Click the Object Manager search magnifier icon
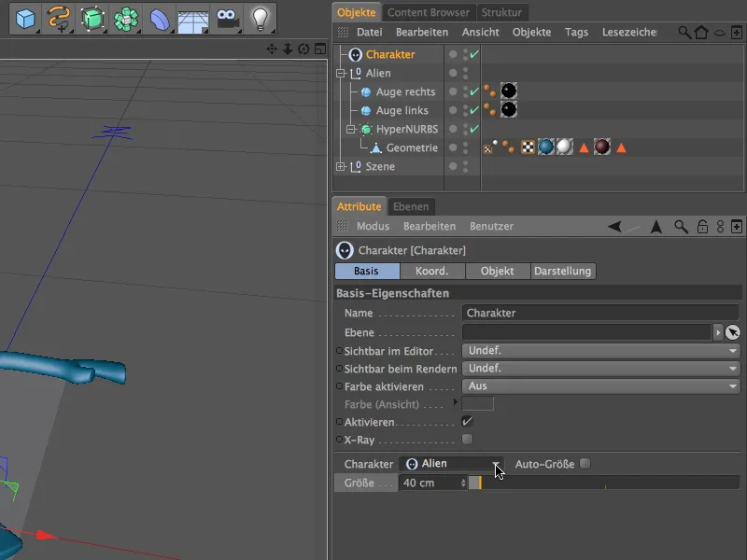Image resolution: width=747 pixels, height=560 pixels. pyautogui.click(x=684, y=33)
